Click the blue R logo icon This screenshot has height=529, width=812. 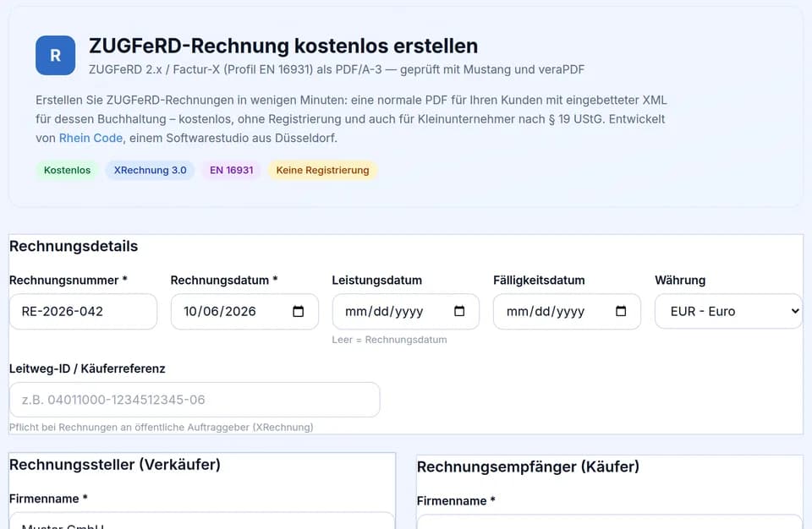(56, 56)
